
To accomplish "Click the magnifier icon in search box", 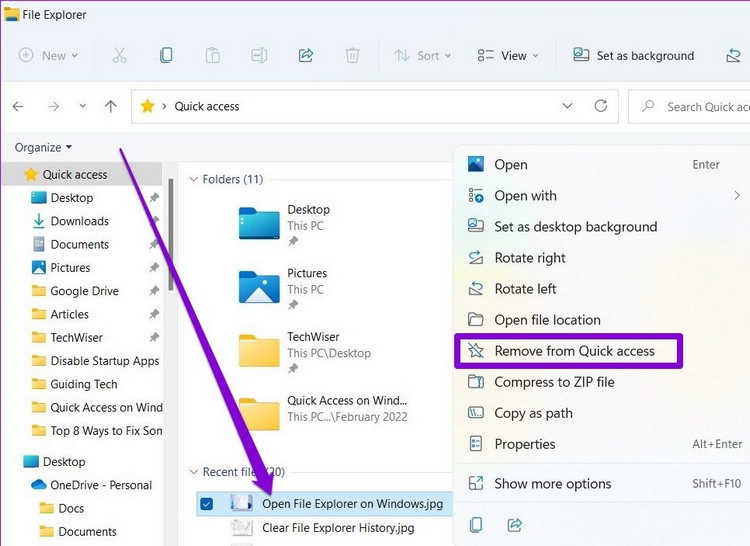I will click(x=648, y=106).
